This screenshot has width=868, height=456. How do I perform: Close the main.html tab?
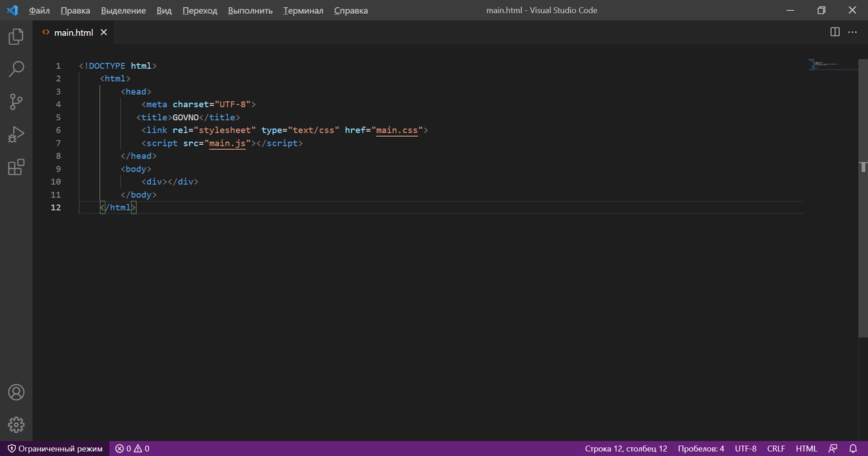103,33
